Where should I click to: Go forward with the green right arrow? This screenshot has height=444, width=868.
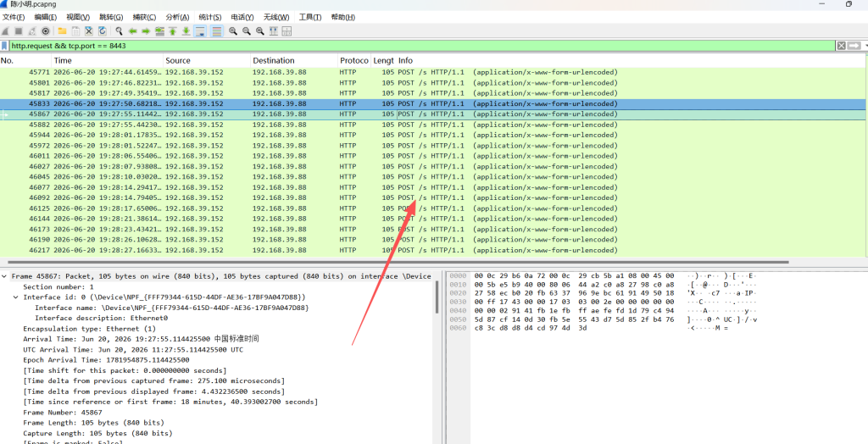(x=146, y=31)
